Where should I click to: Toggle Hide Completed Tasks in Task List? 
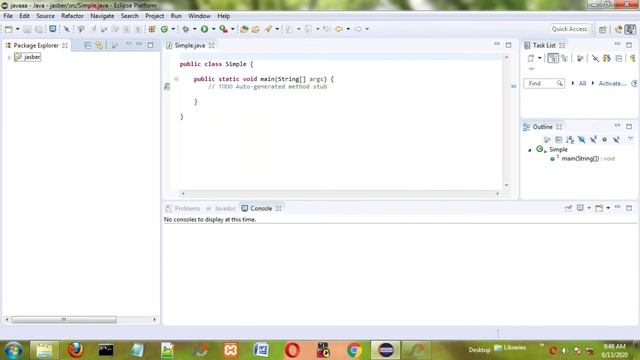pyautogui.click(x=596, y=58)
